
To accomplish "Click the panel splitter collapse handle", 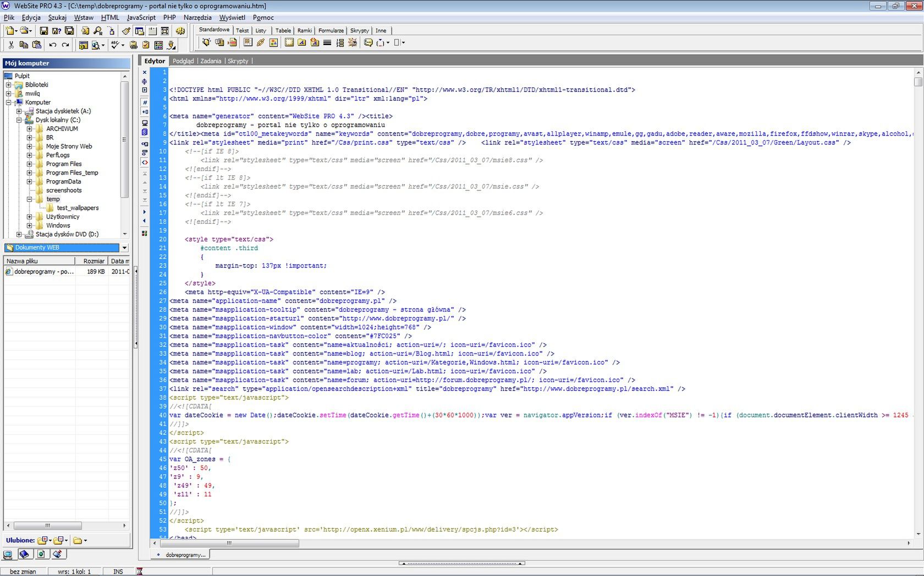I will (x=136, y=307).
